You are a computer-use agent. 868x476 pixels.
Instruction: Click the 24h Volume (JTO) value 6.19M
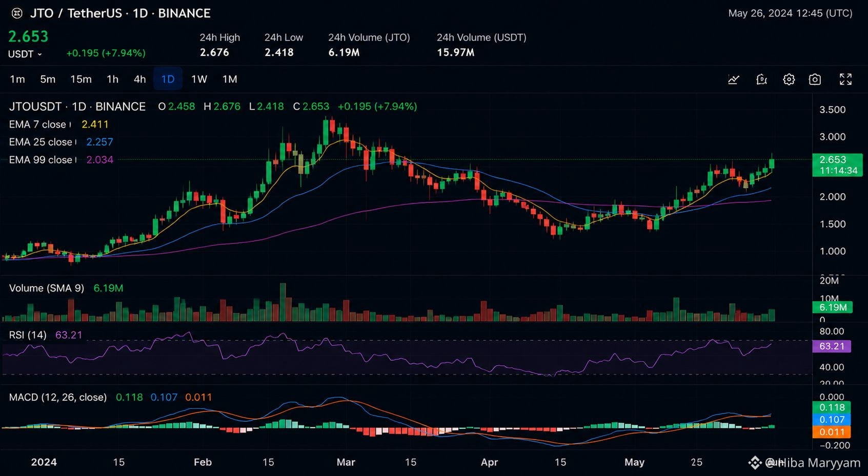[344, 52]
